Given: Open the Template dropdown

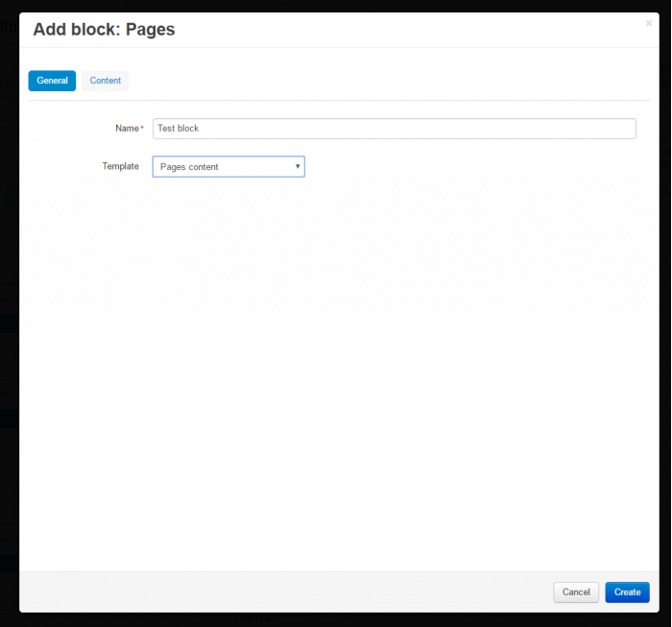Looking at the screenshot, I should pyautogui.click(x=228, y=167).
